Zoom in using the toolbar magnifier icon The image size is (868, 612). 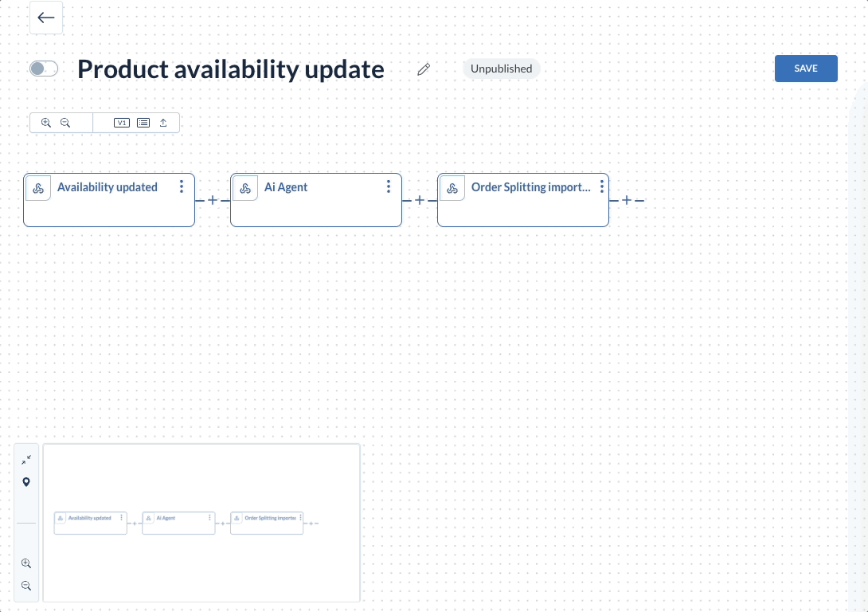click(46, 122)
